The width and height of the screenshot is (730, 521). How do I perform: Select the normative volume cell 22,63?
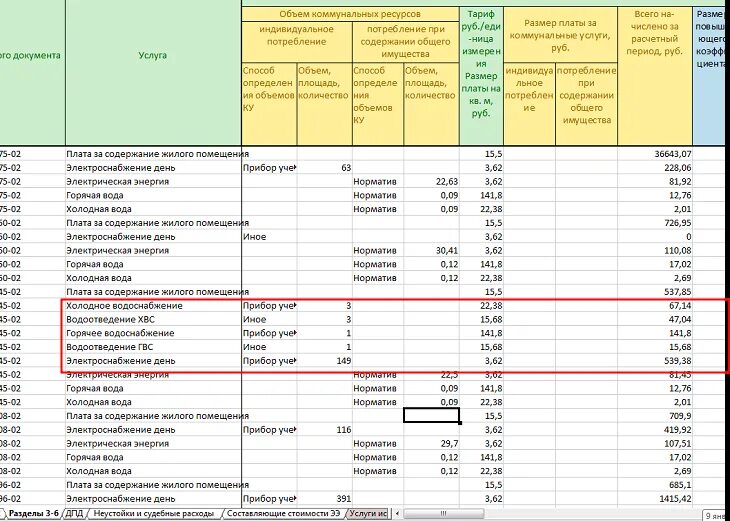[431, 181]
